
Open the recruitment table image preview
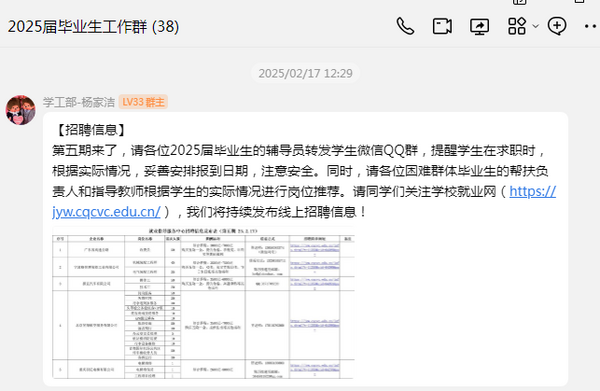pyautogui.click(x=203, y=303)
